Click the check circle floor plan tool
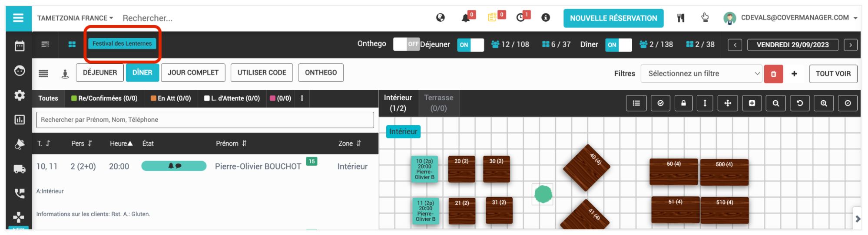The image size is (868, 235). [661, 103]
